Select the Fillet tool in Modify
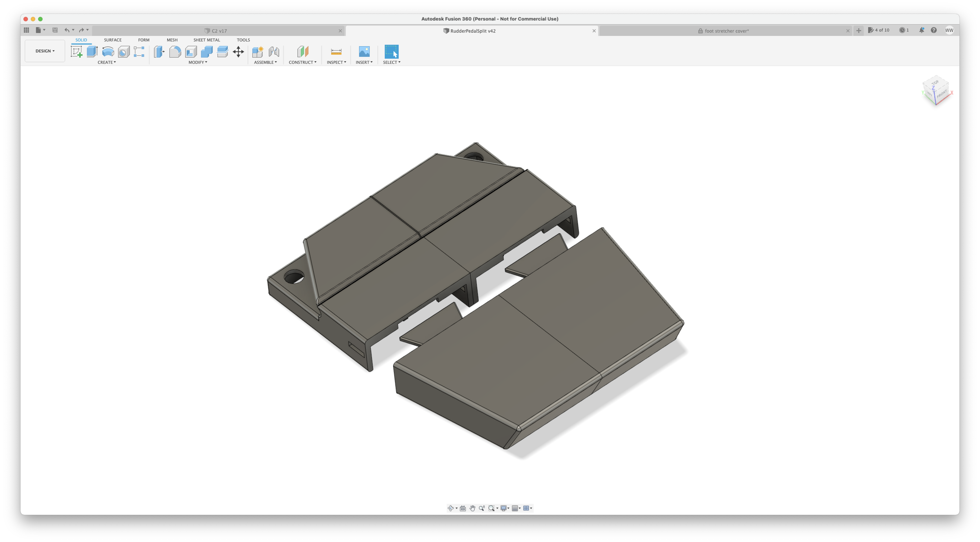 pyautogui.click(x=175, y=51)
